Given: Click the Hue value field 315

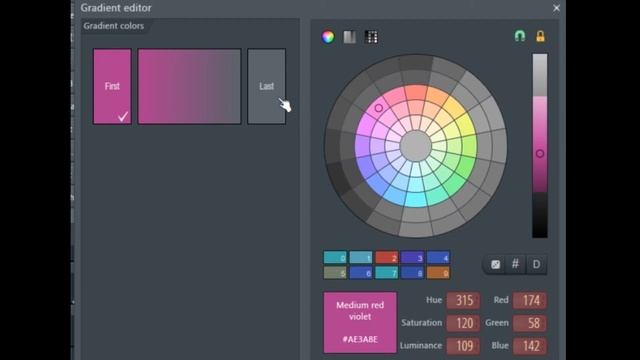Looking at the screenshot, I should pyautogui.click(x=463, y=300).
